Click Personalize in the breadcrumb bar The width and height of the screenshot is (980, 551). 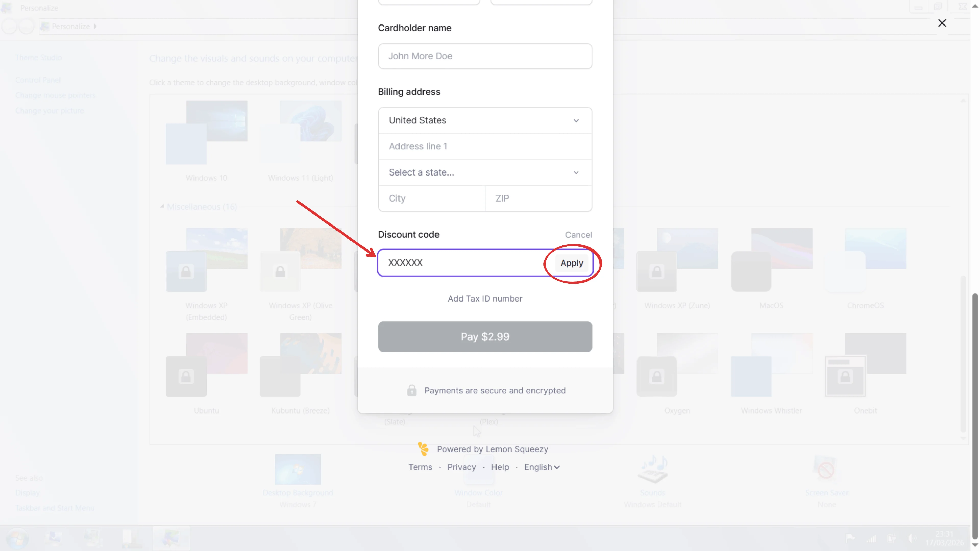[x=70, y=26]
